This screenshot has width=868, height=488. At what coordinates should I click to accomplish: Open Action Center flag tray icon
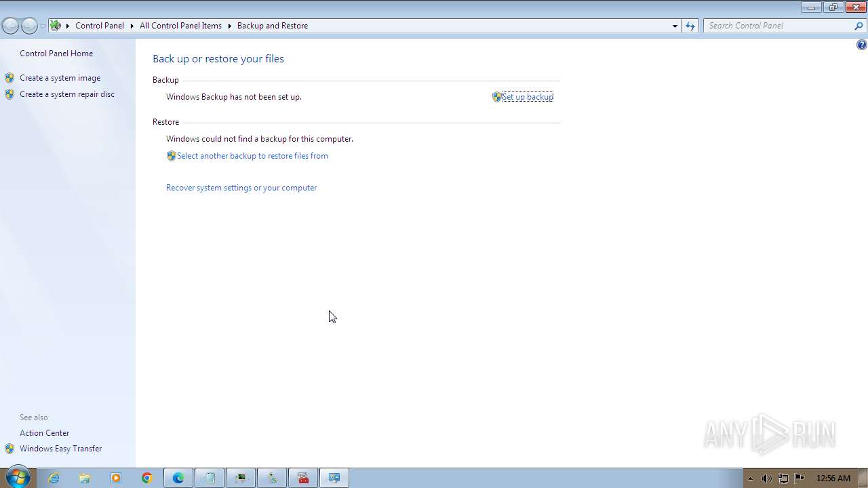800,479
